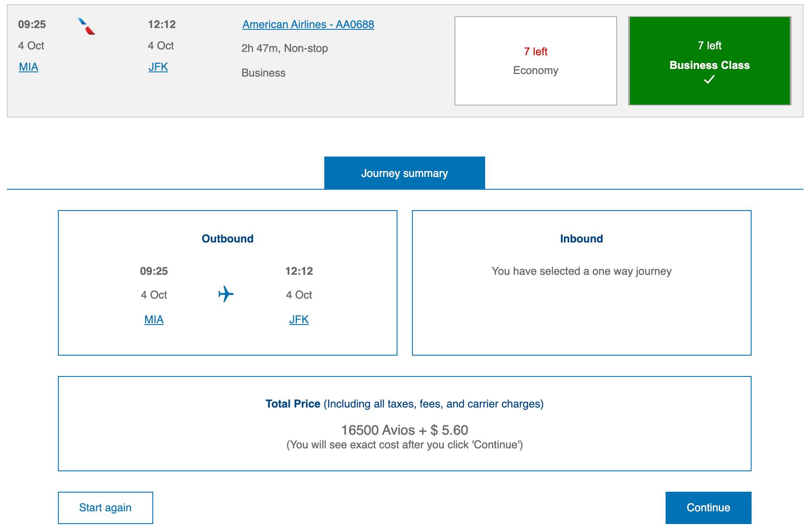Open JFK link inside the Outbound box

pos(299,319)
